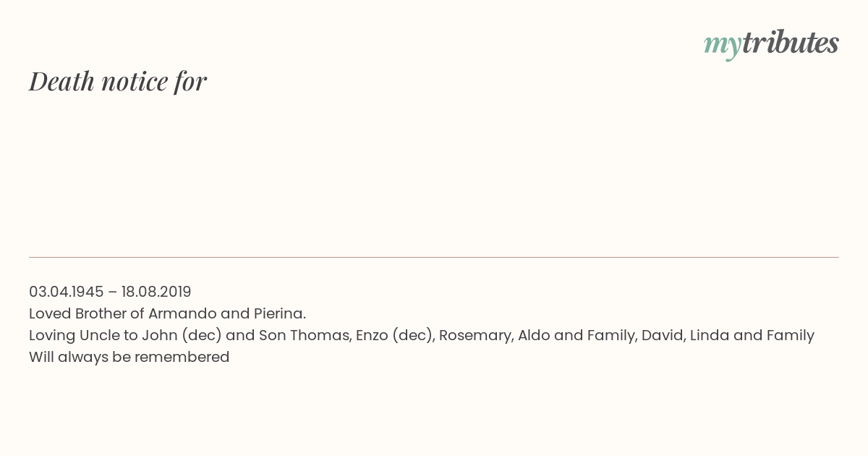Click the name Rosemary
The width and height of the screenshot is (868, 456).
pos(476,335)
